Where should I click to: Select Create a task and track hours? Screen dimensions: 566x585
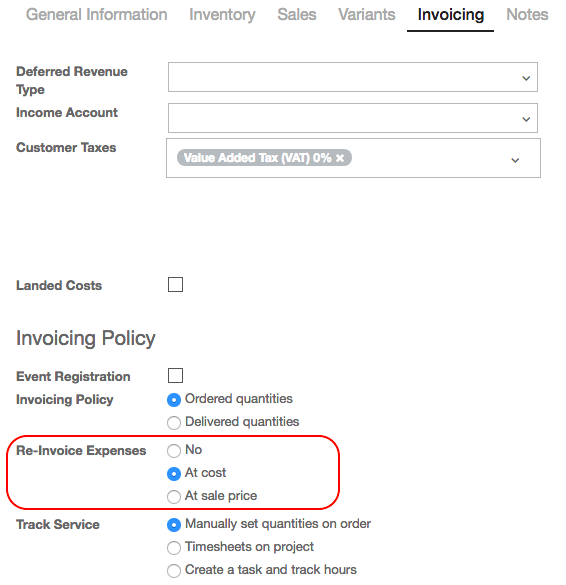[x=174, y=571]
